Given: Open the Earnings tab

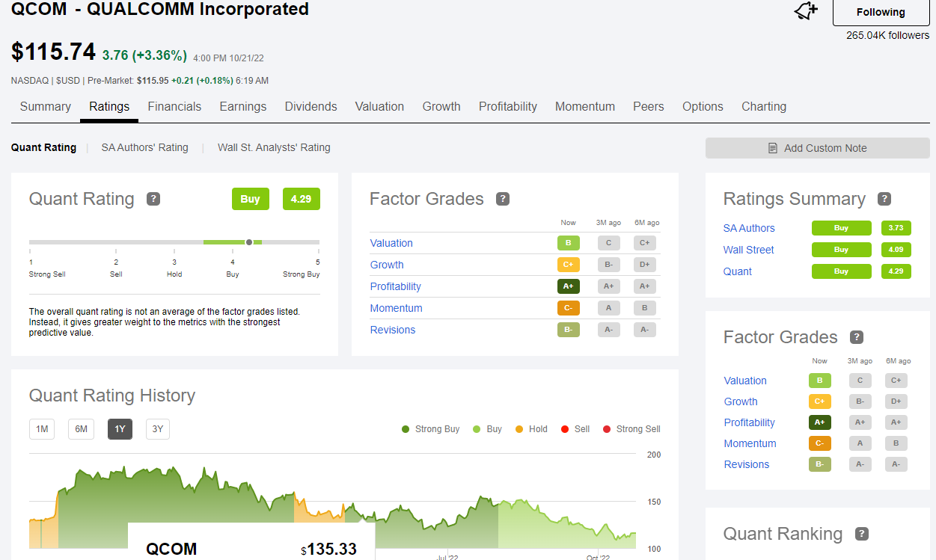Looking at the screenshot, I should click(x=243, y=106).
